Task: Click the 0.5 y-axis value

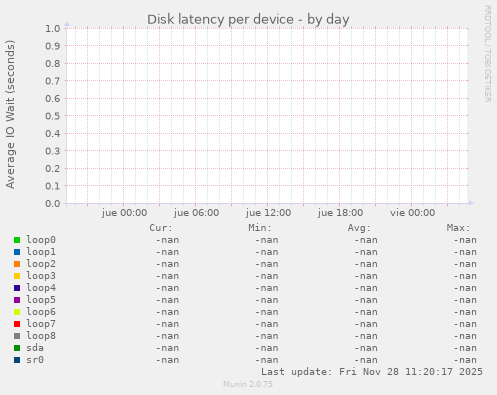Action: click(x=53, y=116)
